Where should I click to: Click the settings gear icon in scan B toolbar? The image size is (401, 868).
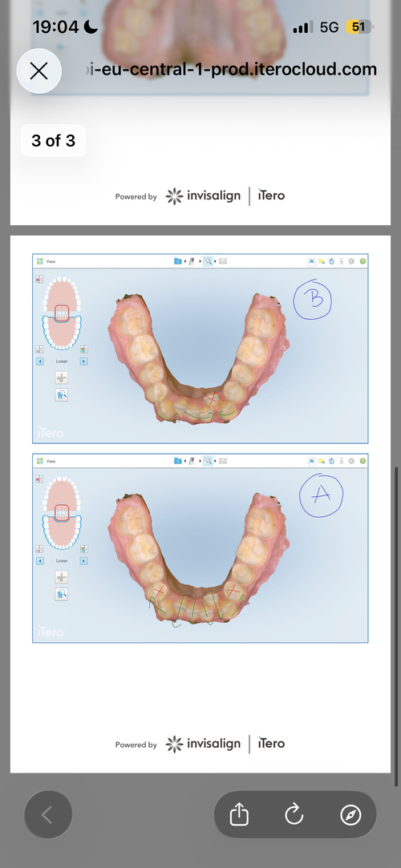(351, 261)
